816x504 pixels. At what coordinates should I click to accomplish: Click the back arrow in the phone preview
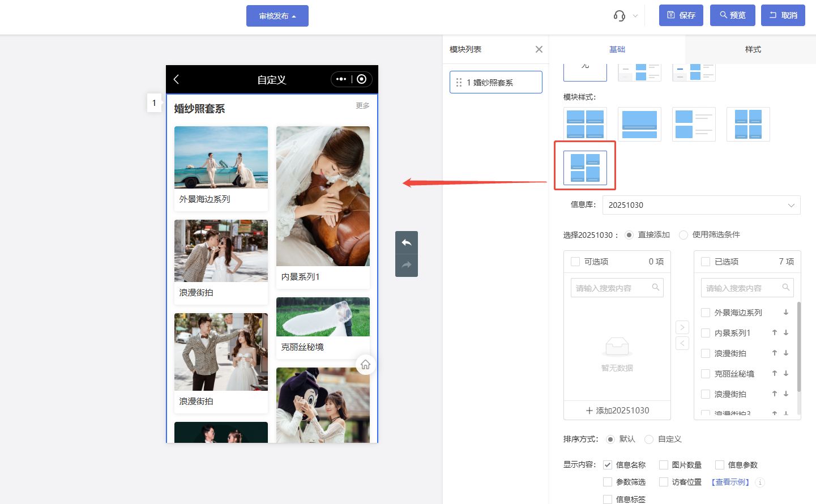(x=176, y=79)
